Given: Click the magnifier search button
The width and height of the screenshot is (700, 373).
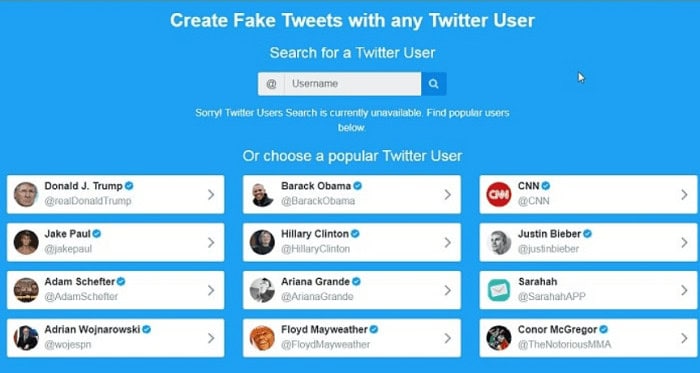Looking at the screenshot, I should [433, 84].
